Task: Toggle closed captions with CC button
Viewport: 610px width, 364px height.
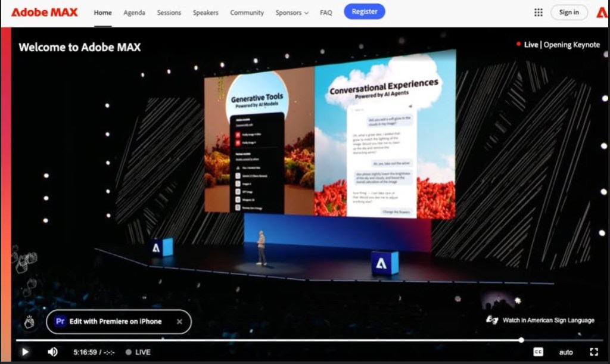Action: [x=538, y=352]
